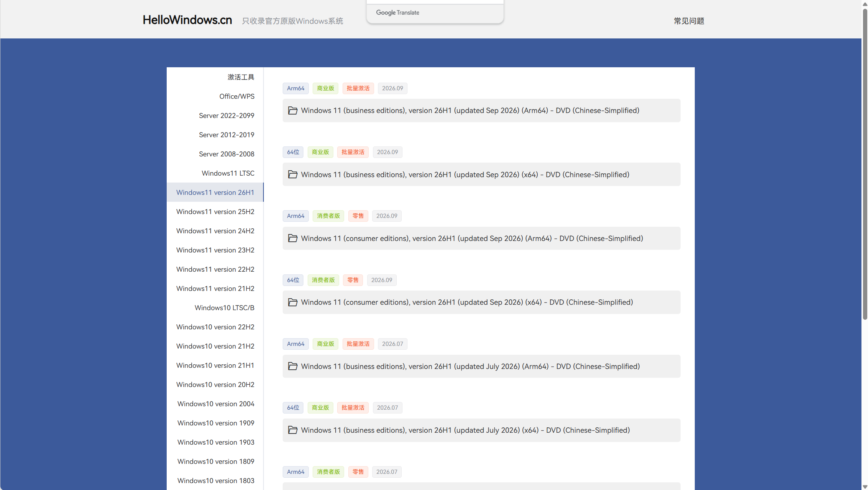This screenshot has height=490, width=868.
Task: Click folder icon of Sep 2026 x64 consumer entry
Action: [x=293, y=302]
